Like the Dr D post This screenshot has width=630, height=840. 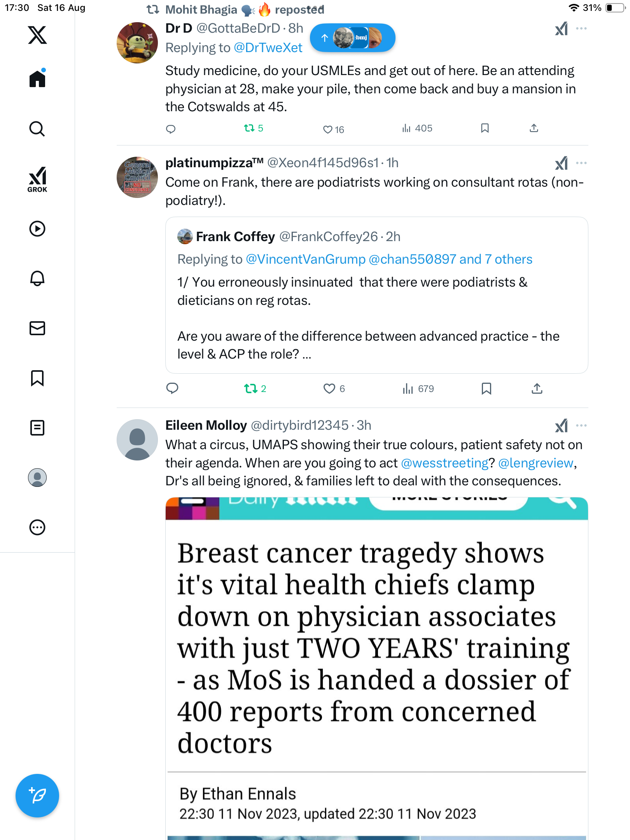[328, 129]
